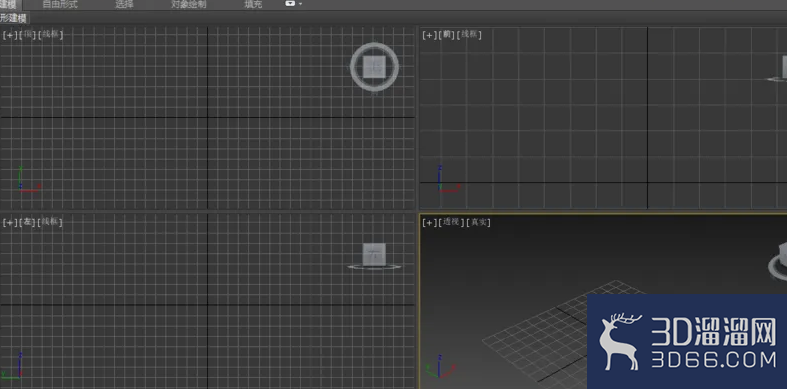Select the box object in left viewport
Screen dimensions: 787x389
374,254
